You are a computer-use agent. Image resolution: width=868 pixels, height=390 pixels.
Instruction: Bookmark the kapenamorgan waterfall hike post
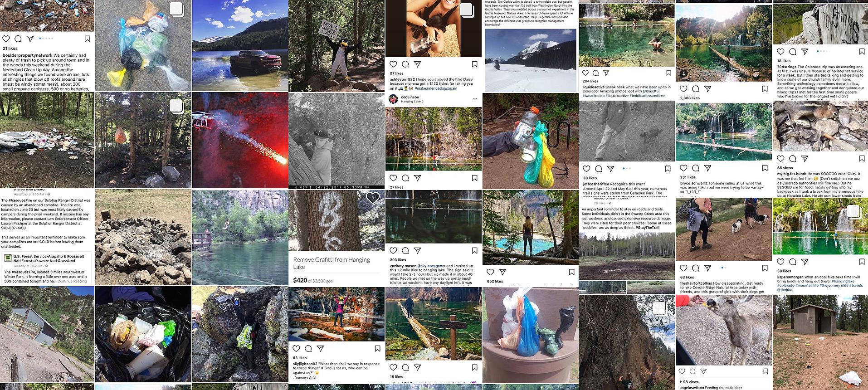click(862, 262)
